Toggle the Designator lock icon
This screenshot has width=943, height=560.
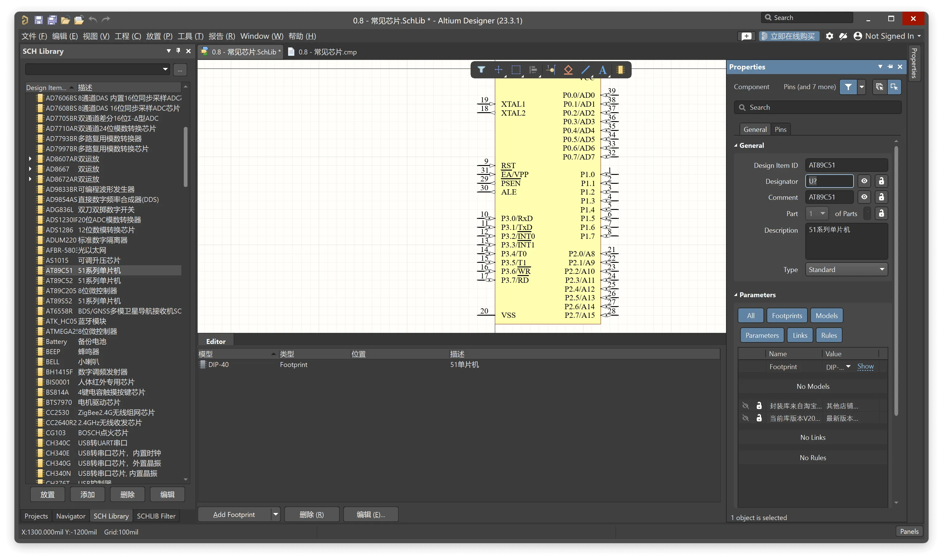(881, 181)
